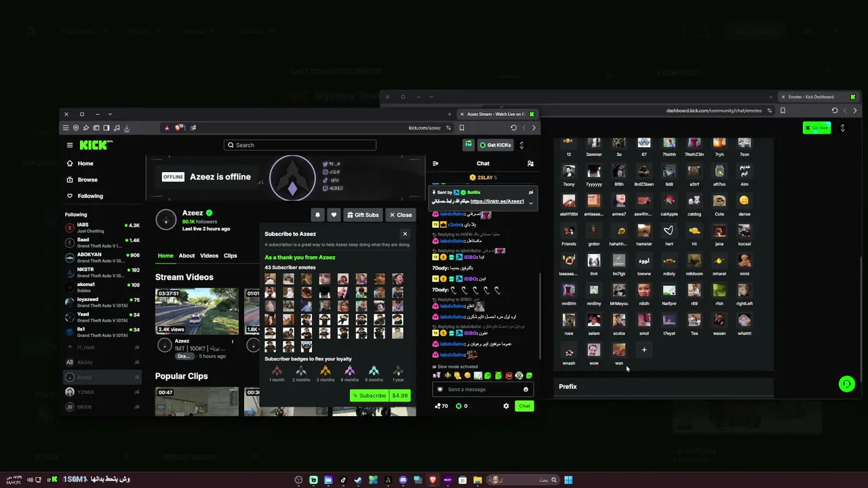The image size is (868, 488).
Task: Expand the Kick profile menu arrows
Action: 521,145
